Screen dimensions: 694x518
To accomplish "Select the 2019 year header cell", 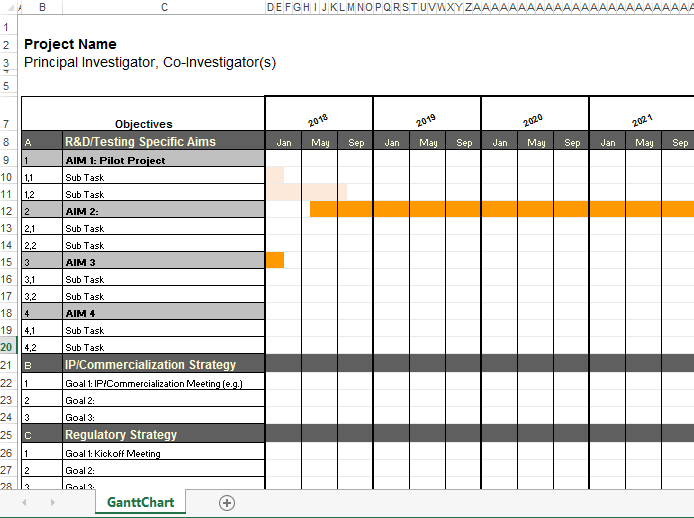I will (x=427, y=120).
